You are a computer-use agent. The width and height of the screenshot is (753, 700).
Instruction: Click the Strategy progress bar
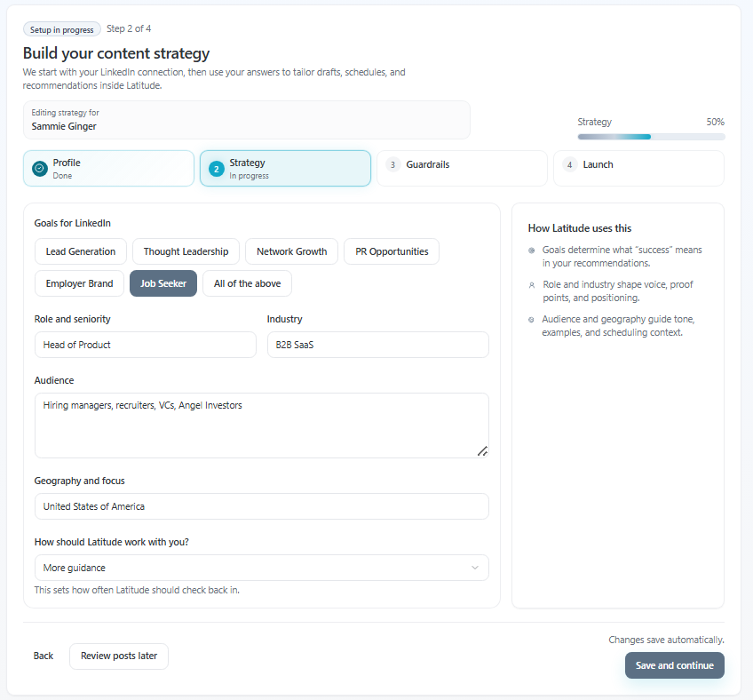(x=651, y=137)
